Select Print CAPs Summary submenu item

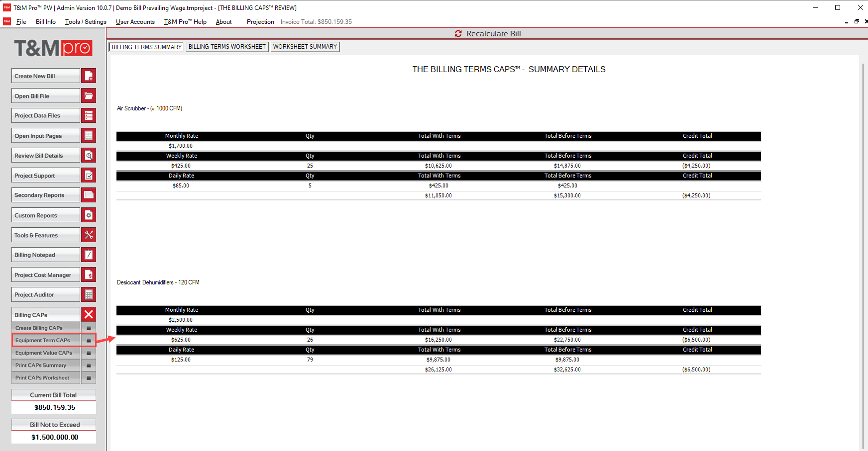(x=46, y=365)
